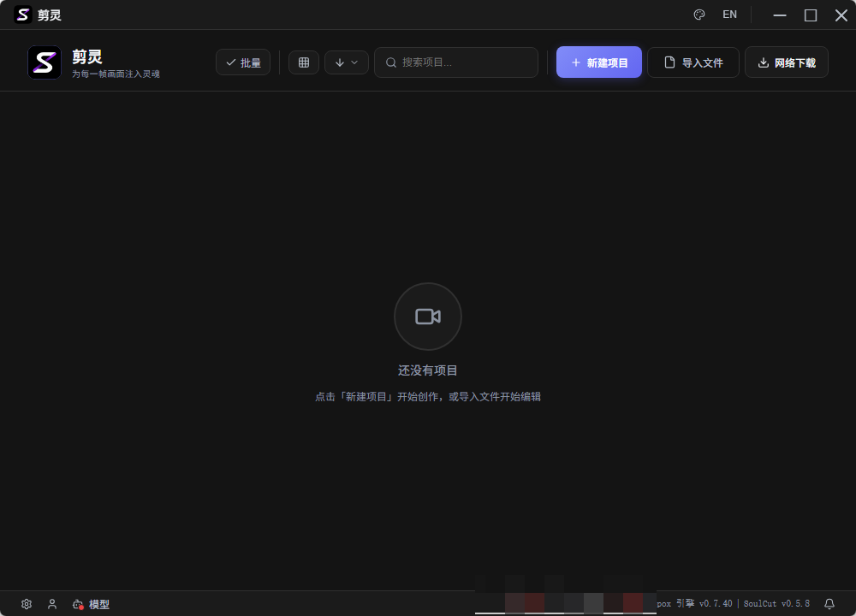Toggle the grid view layout
Image resolution: width=856 pixels, height=616 pixels.
pos(304,62)
